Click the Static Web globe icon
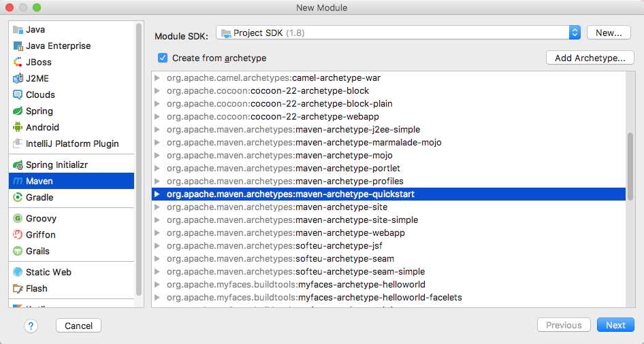This screenshot has width=644, height=344. click(18, 272)
